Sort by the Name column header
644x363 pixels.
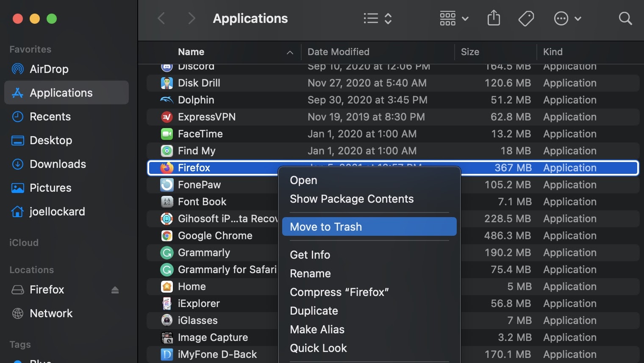click(191, 52)
